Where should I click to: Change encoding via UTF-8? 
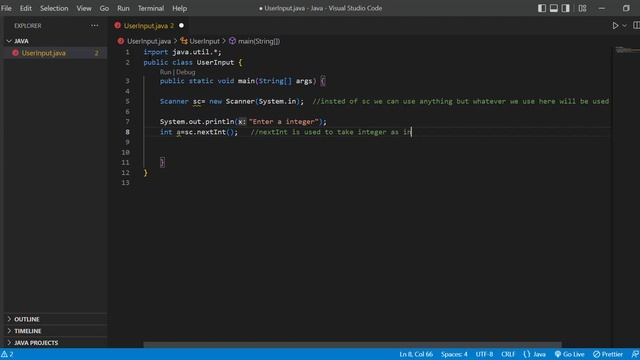(484, 354)
